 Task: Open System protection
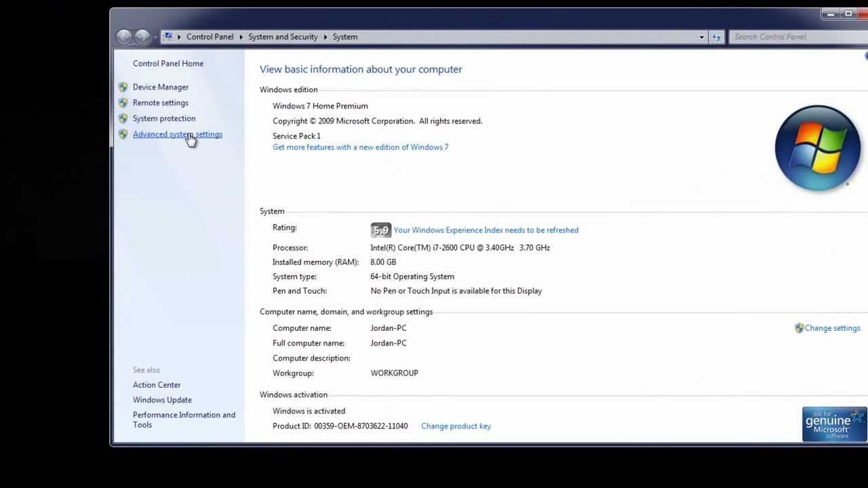[164, 118]
